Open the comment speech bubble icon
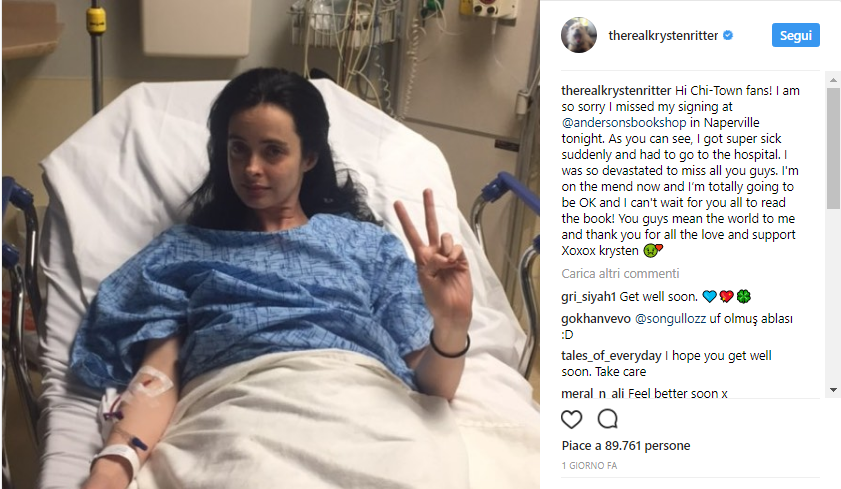 coord(608,419)
